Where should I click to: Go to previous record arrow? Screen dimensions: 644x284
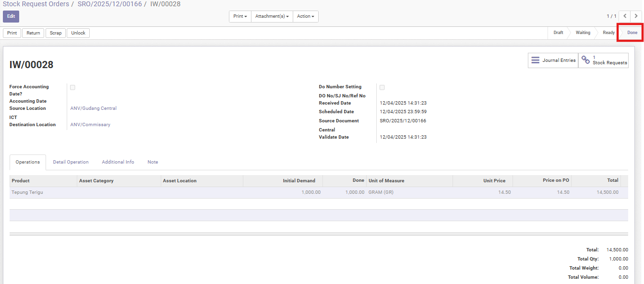click(x=624, y=16)
